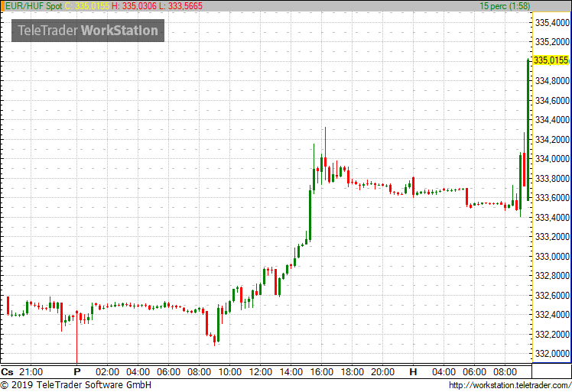Click the 333,8000 price axis label
Screen dimensions: 572x392
point(552,178)
